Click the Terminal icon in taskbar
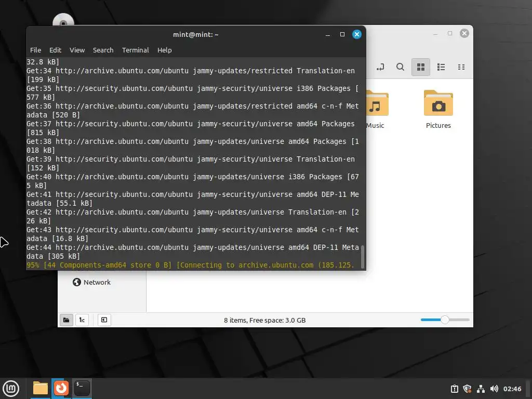 click(82, 389)
